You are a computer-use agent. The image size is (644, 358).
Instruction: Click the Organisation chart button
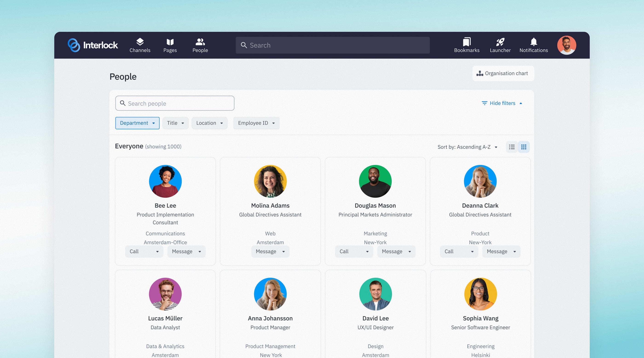(503, 73)
